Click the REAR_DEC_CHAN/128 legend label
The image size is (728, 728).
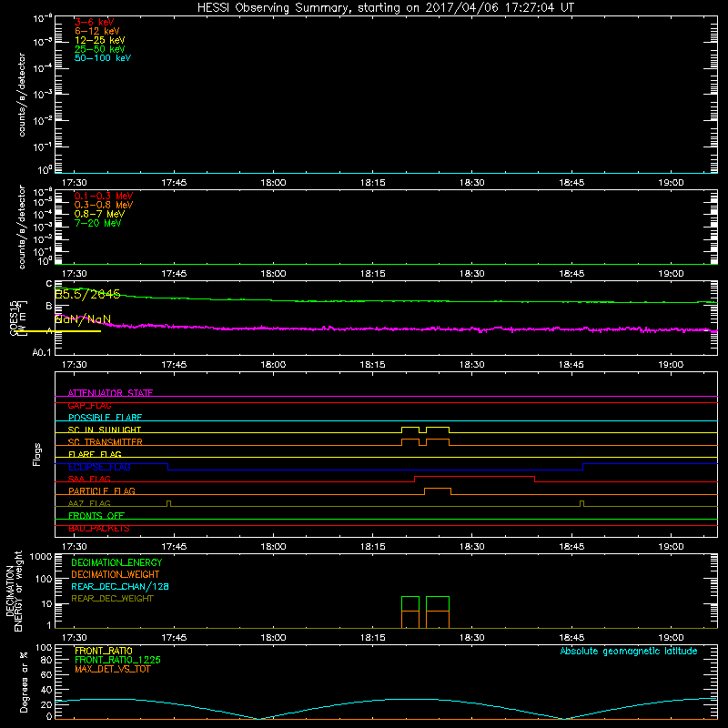coord(120,587)
